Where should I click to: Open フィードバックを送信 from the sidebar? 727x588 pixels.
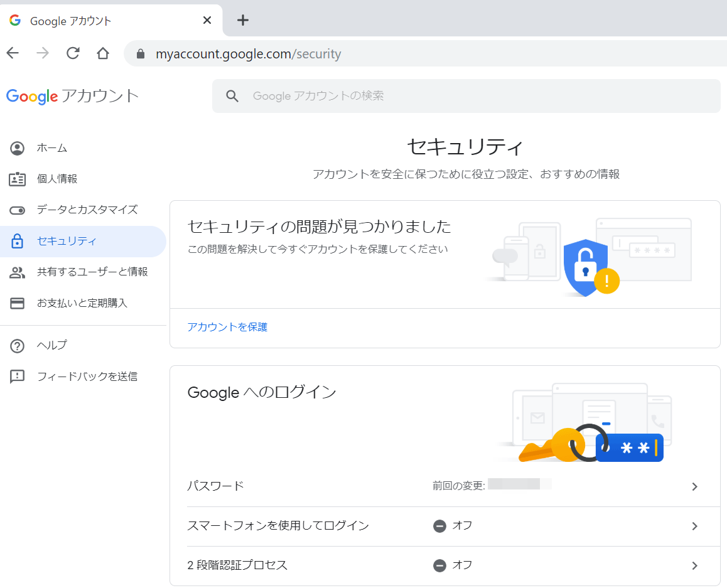coord(83,377)
